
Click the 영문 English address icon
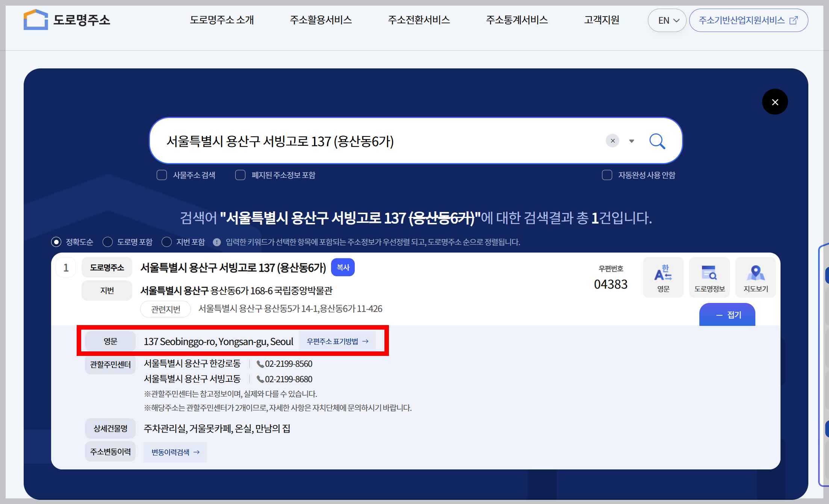pos(663,277)
